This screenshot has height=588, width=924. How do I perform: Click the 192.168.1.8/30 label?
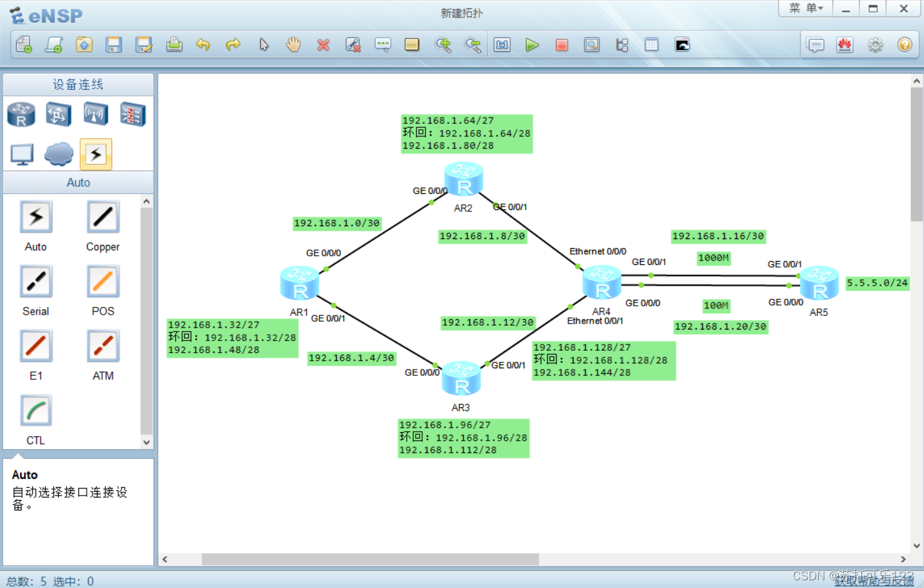(x=482, y=236)
